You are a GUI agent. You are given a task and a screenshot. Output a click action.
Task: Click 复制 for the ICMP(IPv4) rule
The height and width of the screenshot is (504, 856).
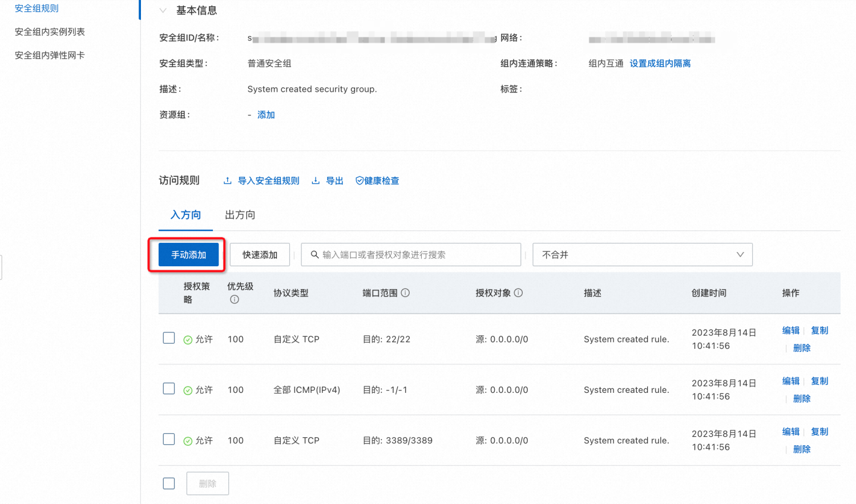(819, 381)
